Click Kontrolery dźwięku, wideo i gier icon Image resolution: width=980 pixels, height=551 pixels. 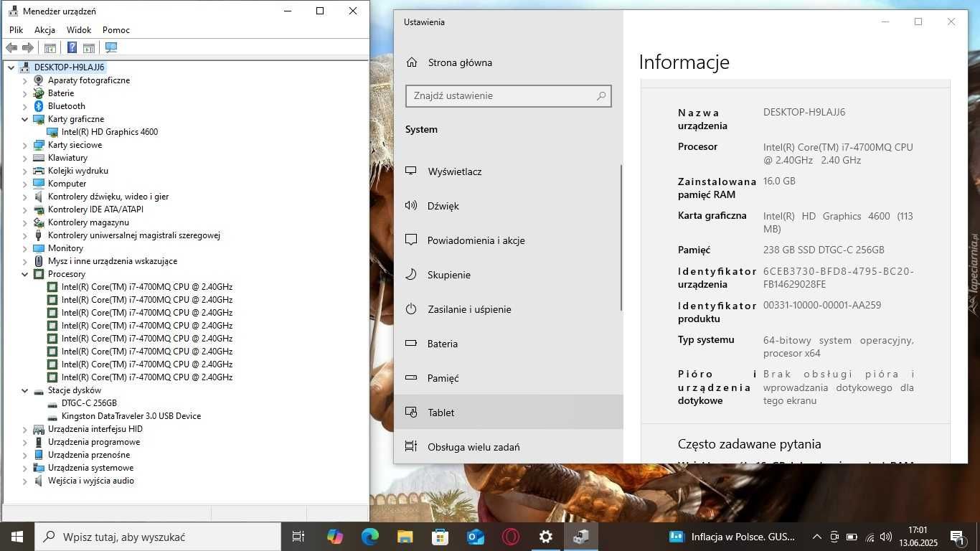click(x=39, y=197)
